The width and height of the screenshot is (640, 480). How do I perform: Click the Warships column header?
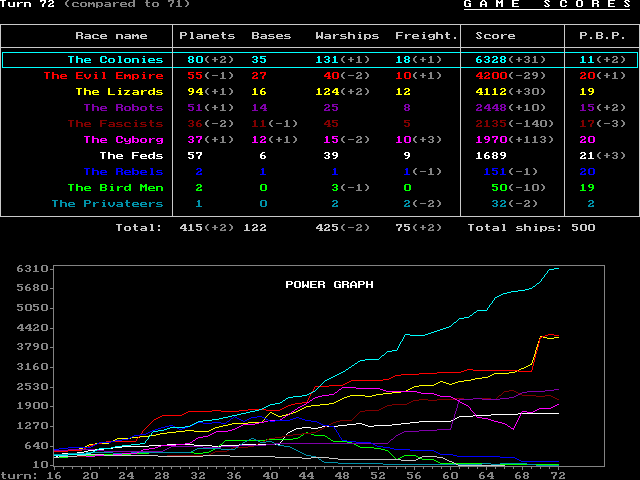[x=347, y=36]
